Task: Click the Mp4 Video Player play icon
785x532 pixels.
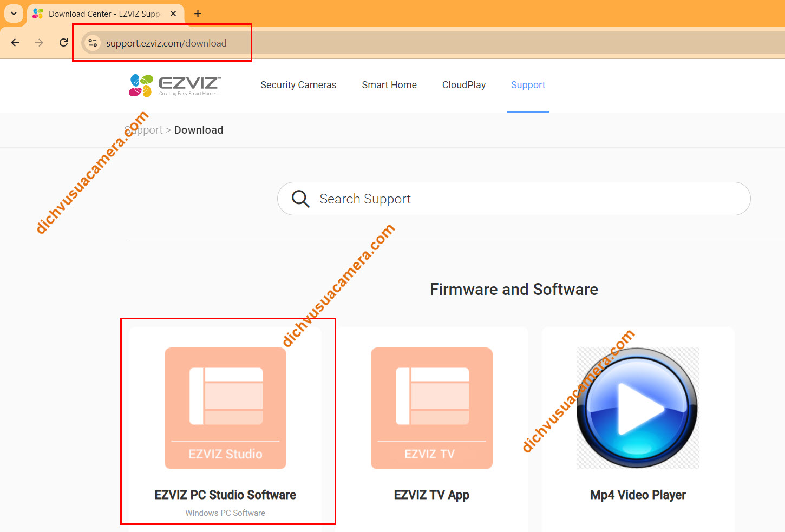Action: [x=638, y=408]
